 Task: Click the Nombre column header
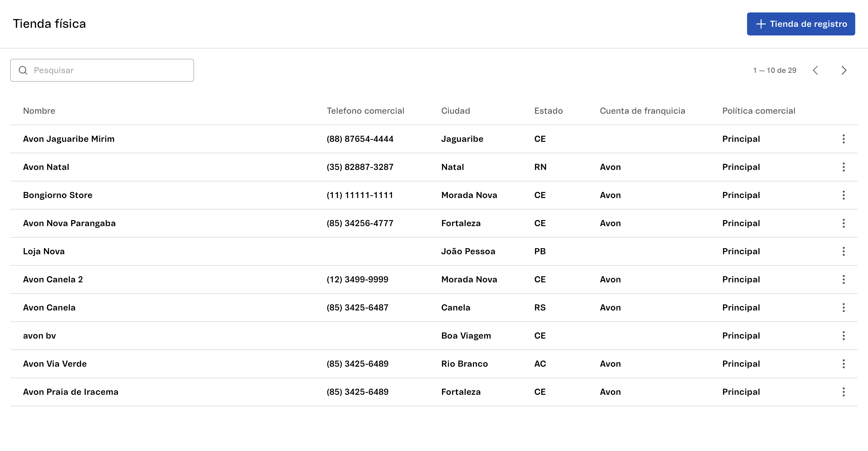pyautogui.click(x=39, y=111)
